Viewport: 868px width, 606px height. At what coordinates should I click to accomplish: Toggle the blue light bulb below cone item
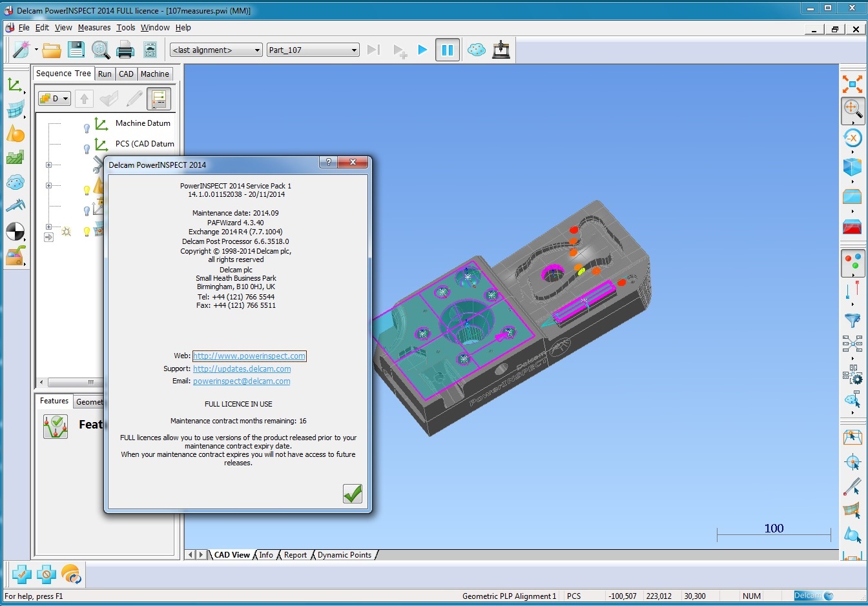87,210
